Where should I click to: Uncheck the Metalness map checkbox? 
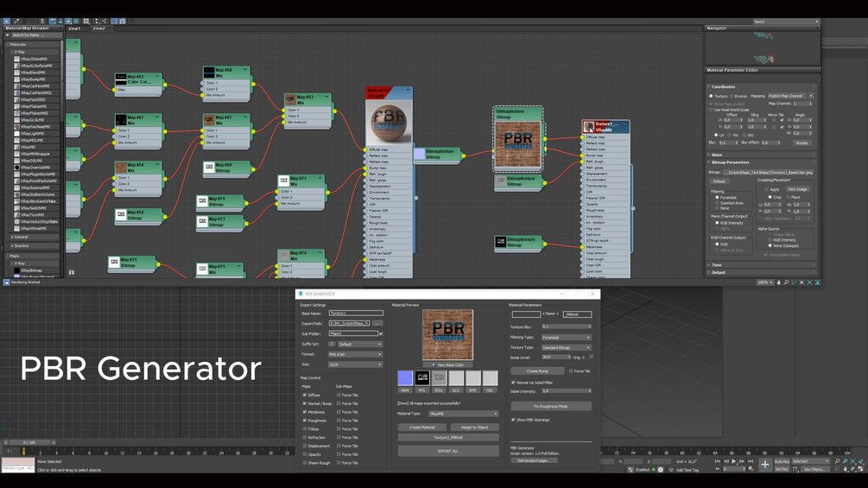(305, 412)
